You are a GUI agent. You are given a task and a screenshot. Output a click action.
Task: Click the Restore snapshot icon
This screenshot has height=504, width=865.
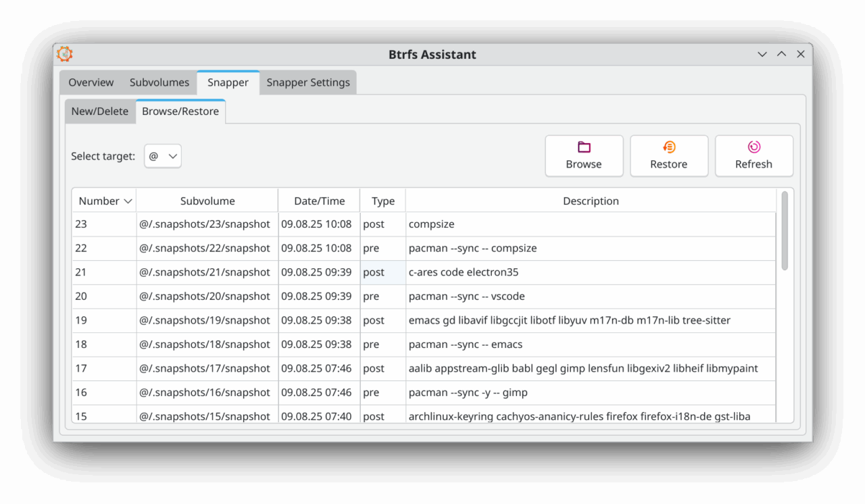tap(668, 147)
